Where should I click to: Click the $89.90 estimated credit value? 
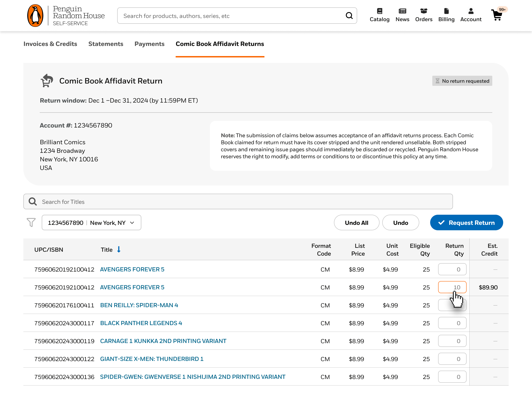pyautogui.click(x=488, y=287)
